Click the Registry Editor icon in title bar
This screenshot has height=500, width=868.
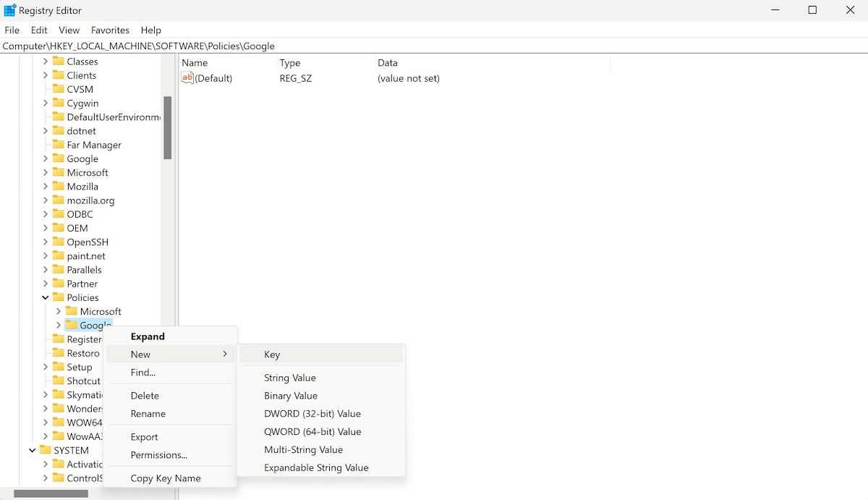point(9,9)
